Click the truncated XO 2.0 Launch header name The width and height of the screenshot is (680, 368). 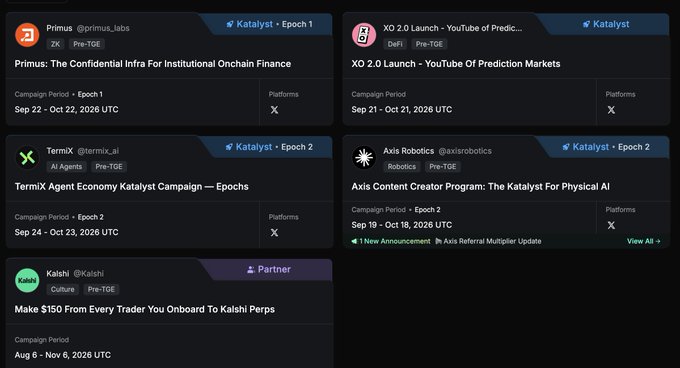pyautogui.click(x=452, y=28)
